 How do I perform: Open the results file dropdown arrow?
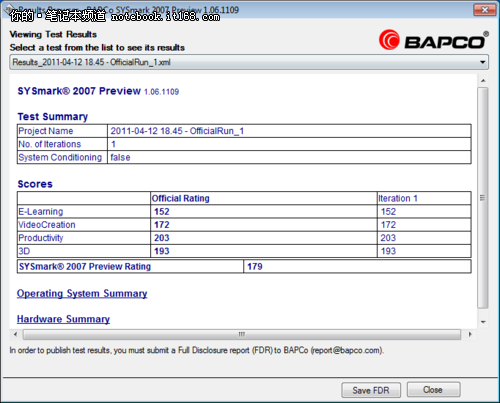click(x=482, y=62)
